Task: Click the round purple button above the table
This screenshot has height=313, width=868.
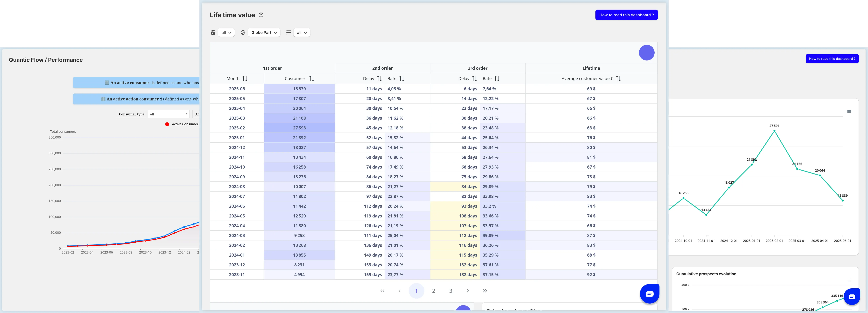Action: [x=646, y=53]
